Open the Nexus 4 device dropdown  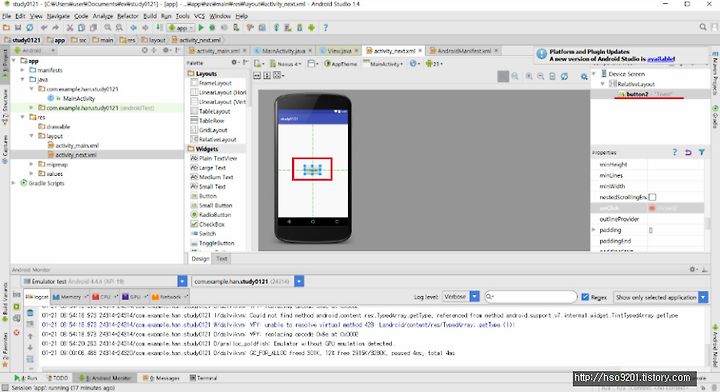click(285, 64)
